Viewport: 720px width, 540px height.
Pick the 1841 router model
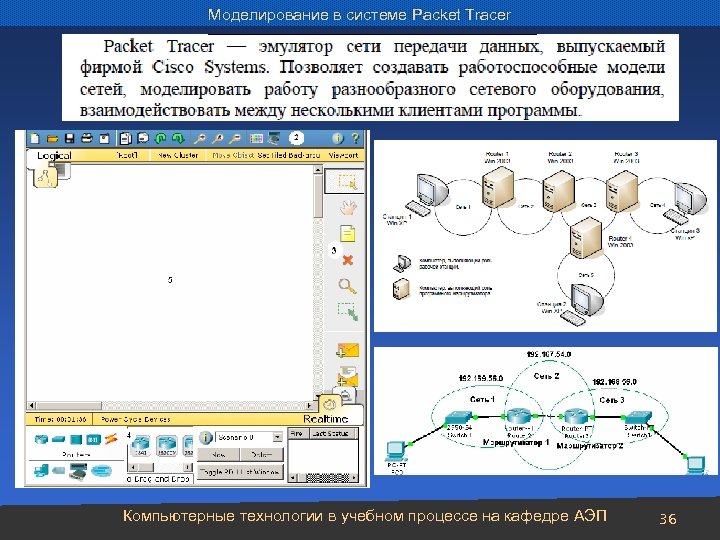tap(141, 446)
